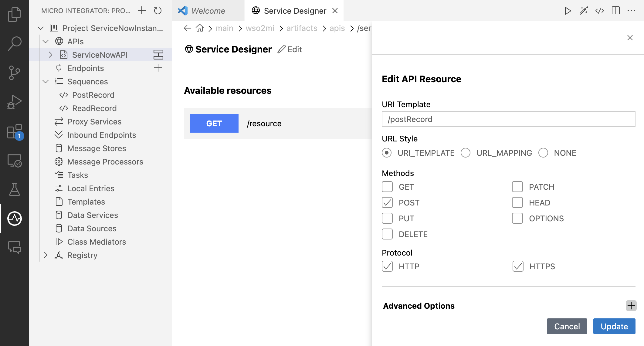Split the editor layout
Viewport: 644px width, 346px height.
click(616, 11)
